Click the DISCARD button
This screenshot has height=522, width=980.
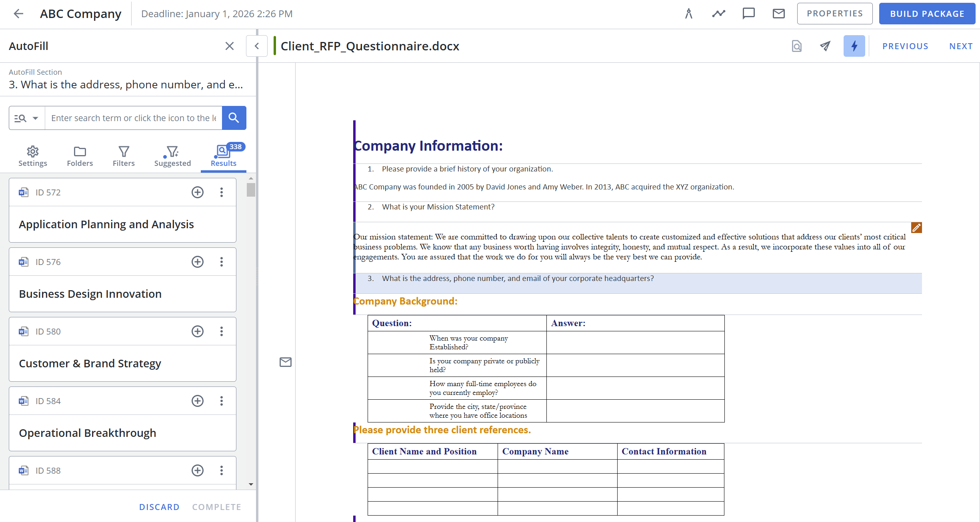point(159,507)
